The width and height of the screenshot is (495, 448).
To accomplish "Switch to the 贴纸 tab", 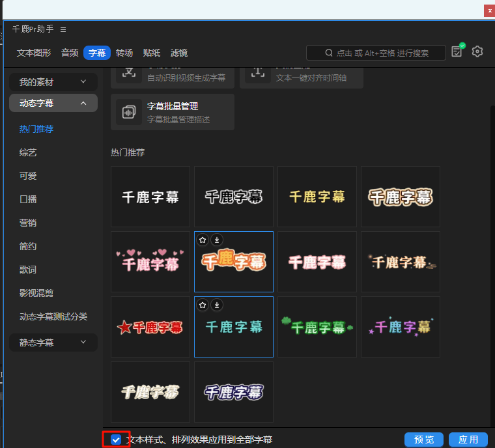I will tap(152, 53).
